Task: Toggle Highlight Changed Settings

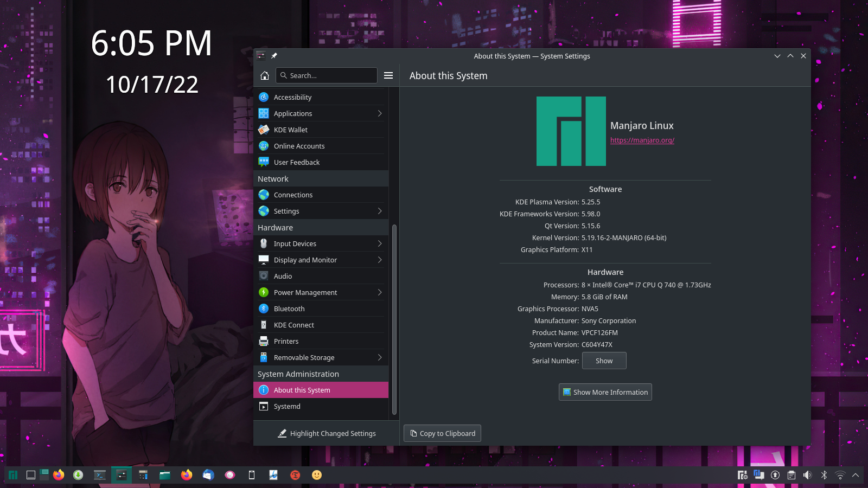Action: click(x=327, y=433)
